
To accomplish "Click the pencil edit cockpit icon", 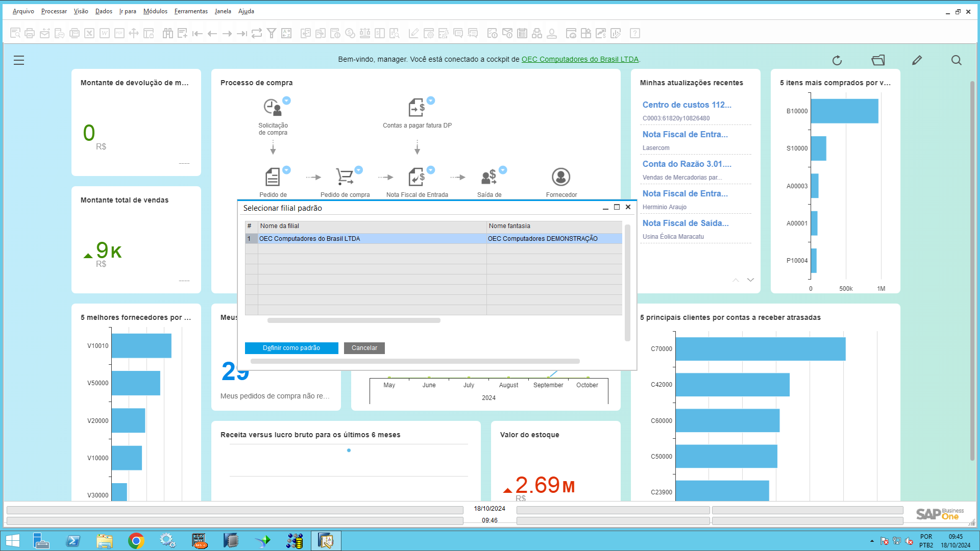I will click(x=917, y=61).
